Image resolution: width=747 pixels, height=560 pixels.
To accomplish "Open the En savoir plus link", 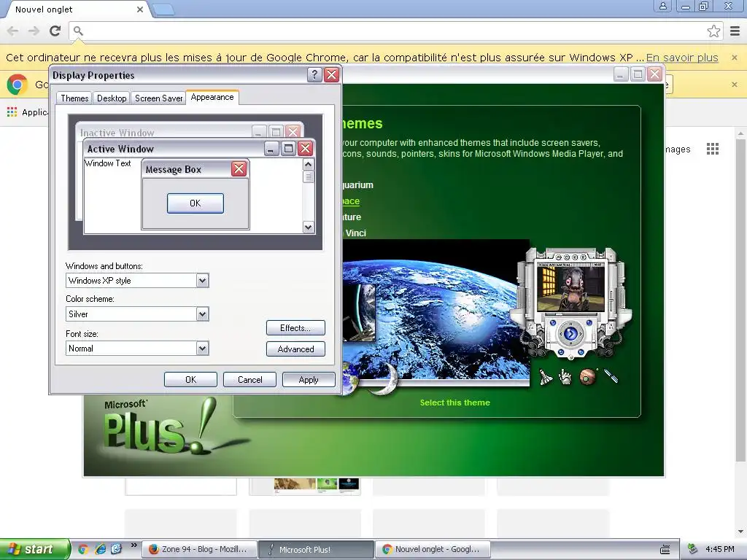I will click(x=682, y=58).
